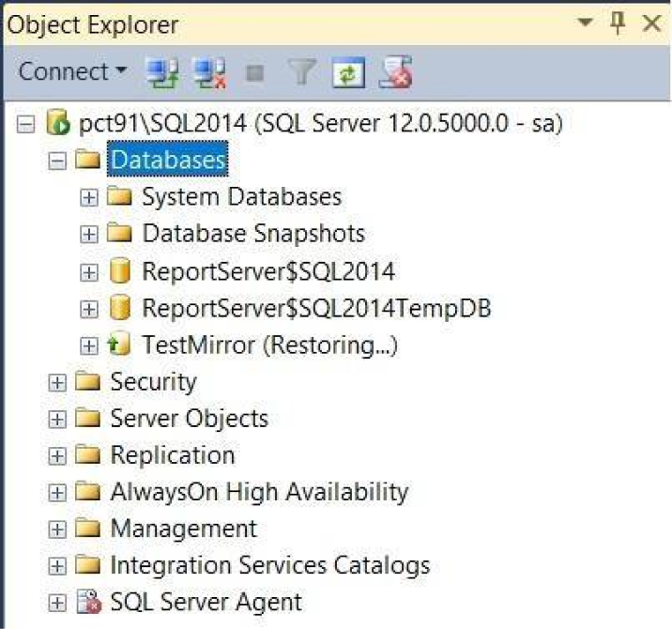Click the Integration Services Catalogs folder icon
This screenshot has width=672, height=629.
[x=88, y=564]
